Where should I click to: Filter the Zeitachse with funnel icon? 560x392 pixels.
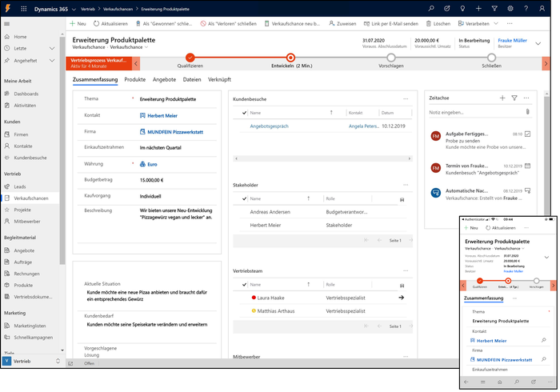[514, 98]
